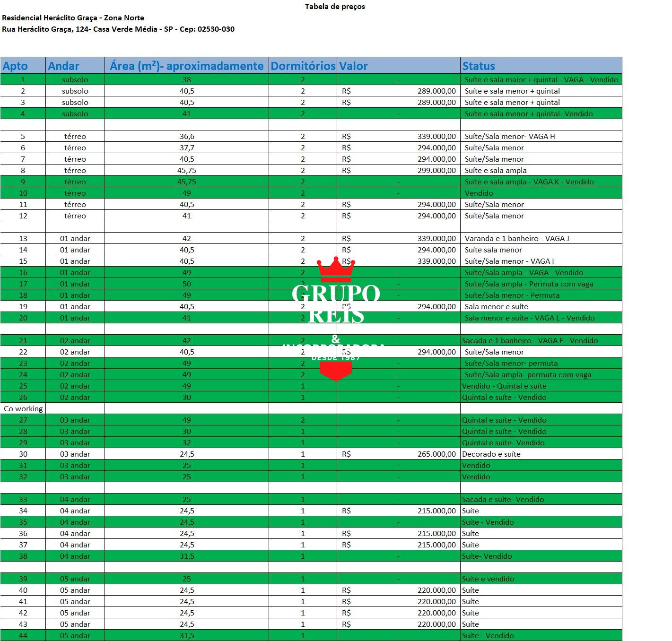Screen dimensions: 672x641
Task: Select 'Residencial Heráclito Graça - Zona Norte' heading
Action: [x=73, y=18]
